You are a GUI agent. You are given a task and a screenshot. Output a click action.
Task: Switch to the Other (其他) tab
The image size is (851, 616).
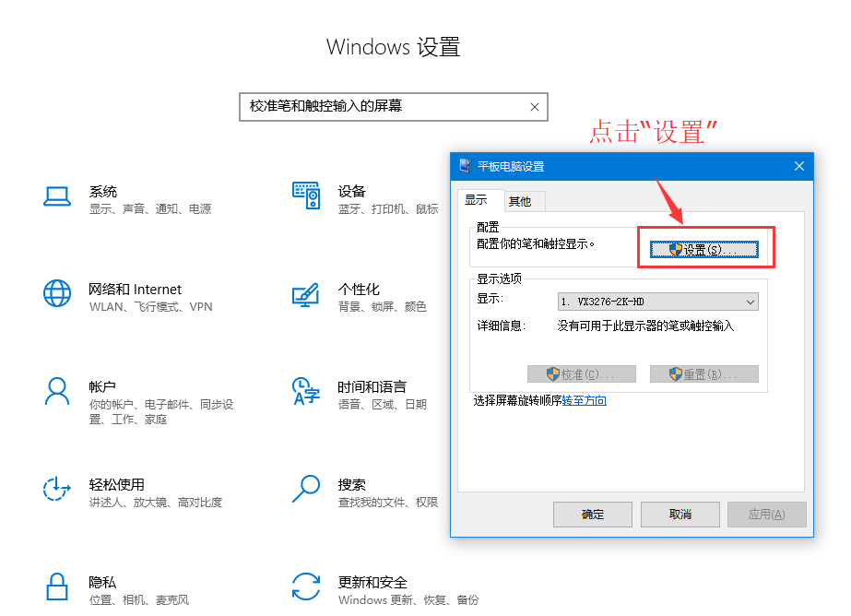coord(520,201)
